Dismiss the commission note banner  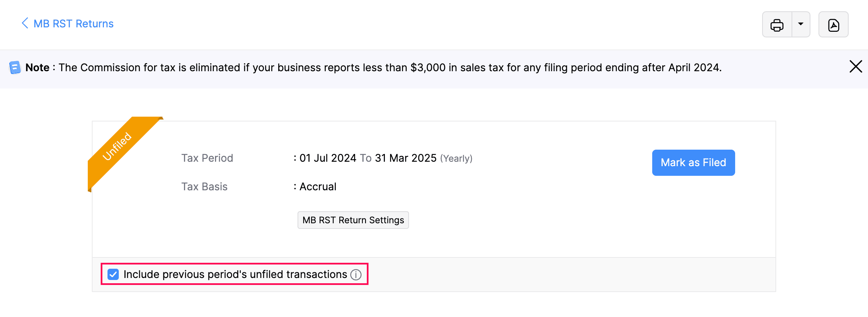pyautogui.click(x=856, y=66)
